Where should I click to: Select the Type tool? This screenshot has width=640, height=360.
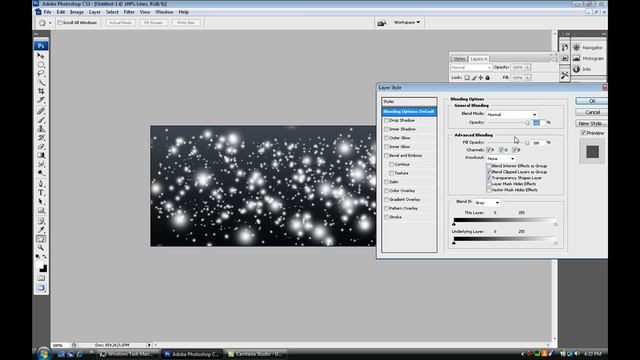(x=41, y=193)
